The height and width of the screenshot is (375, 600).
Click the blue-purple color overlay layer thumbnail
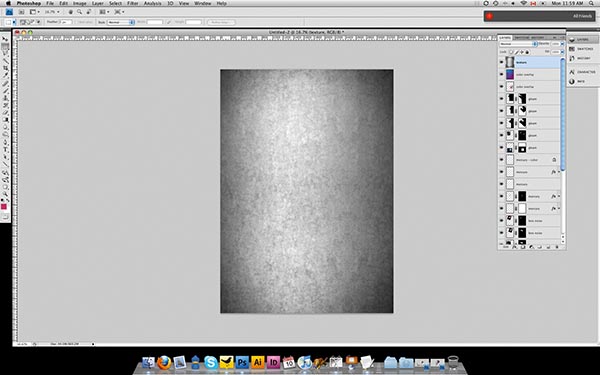510,74
